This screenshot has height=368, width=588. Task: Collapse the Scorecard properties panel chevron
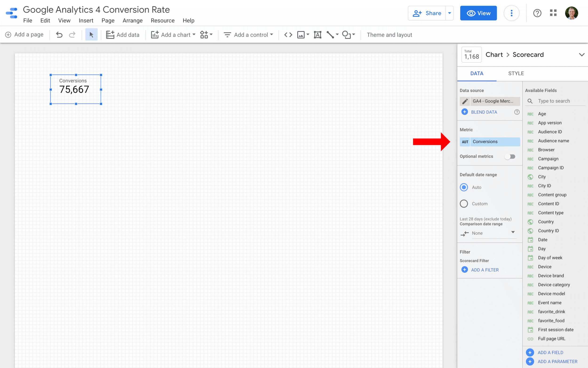click(x=582, y=55)
